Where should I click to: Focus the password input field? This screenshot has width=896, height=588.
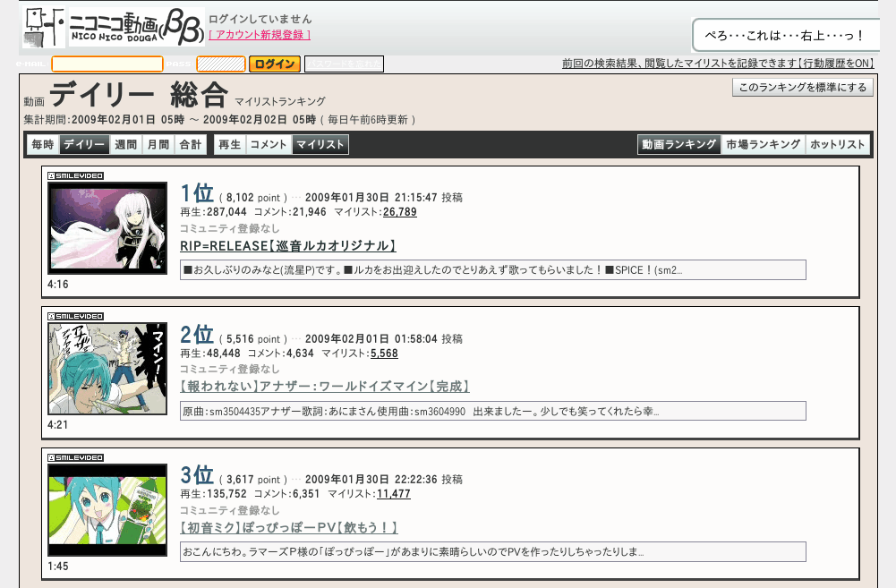coord(221,64)
